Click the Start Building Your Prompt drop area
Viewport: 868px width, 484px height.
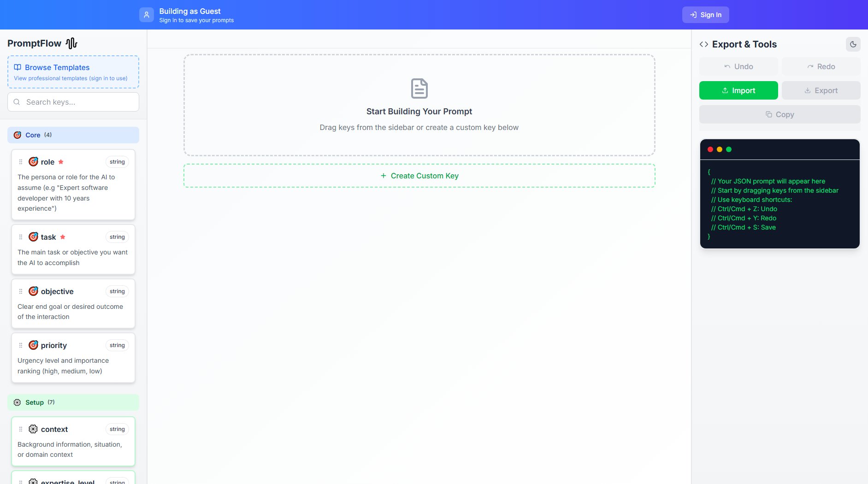(x=419, y=105)
